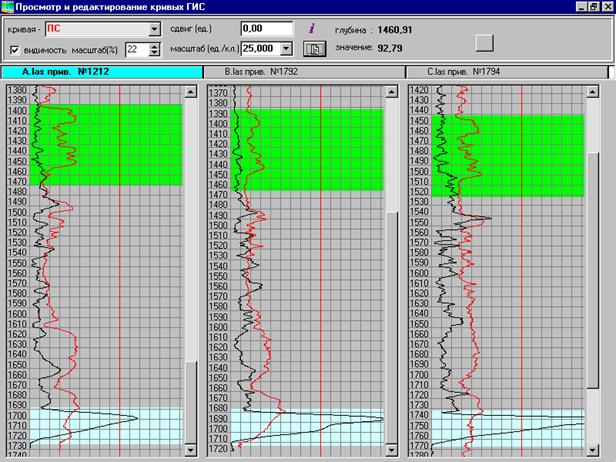This screenshot has width=616, height=462.
Task: Click the 'сдвиг (ед.)' 0,00 input field
Action: 266,29
